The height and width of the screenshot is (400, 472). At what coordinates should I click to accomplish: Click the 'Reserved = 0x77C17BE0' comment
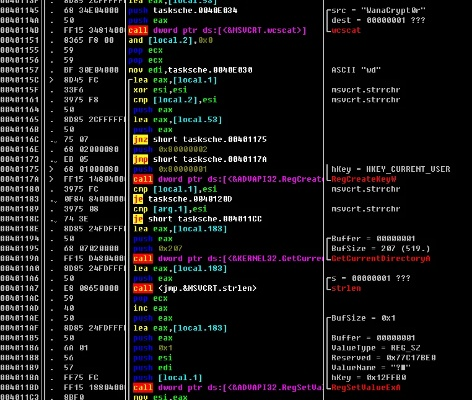tap(383, 358)
